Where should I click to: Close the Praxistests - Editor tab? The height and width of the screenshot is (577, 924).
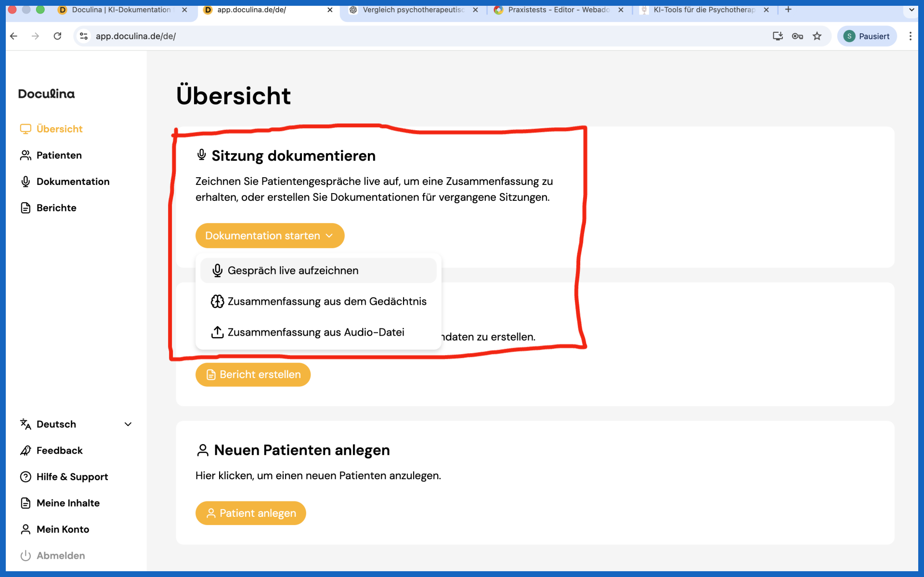pos(621,10)
